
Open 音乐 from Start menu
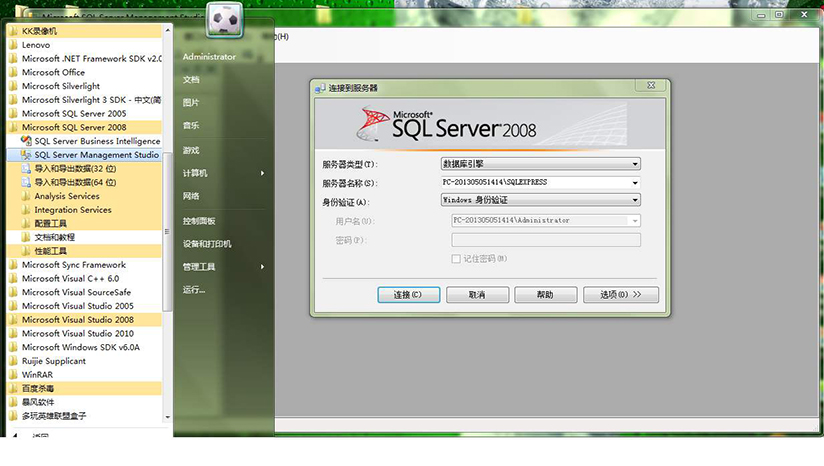click(x=191, y=125)
